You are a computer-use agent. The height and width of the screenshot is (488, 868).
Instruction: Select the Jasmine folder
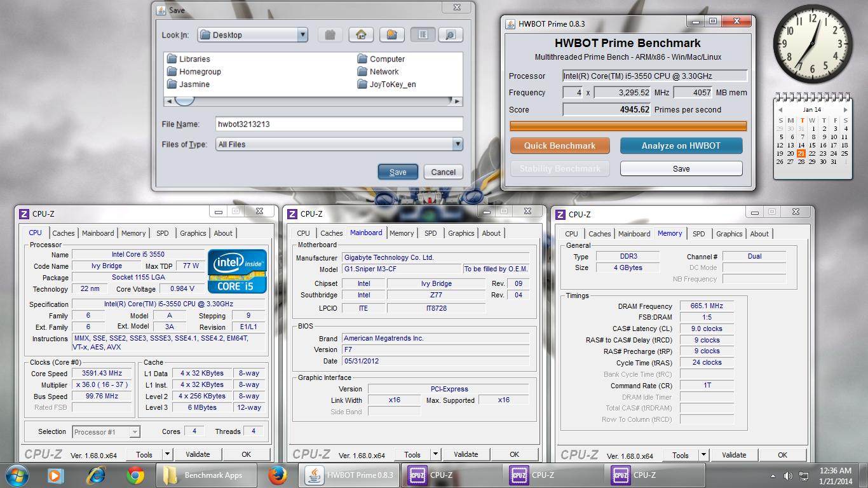tap(188, 85)
